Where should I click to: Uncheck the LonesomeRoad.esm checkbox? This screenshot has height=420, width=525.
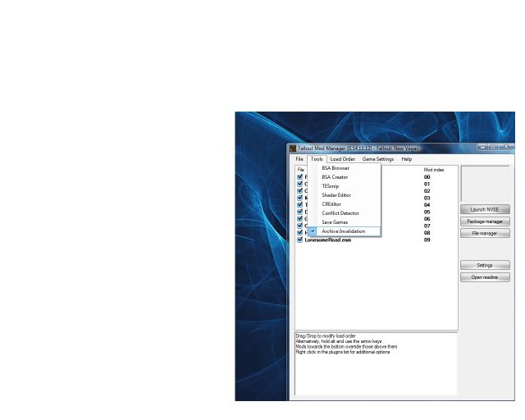click(x=299, y=240)
